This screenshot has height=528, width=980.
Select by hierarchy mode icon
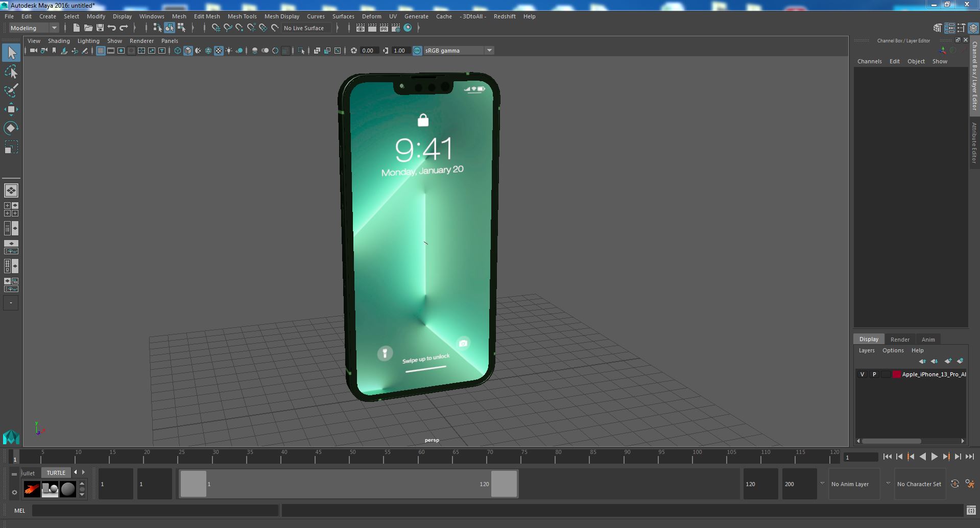(x=157, y=28)
